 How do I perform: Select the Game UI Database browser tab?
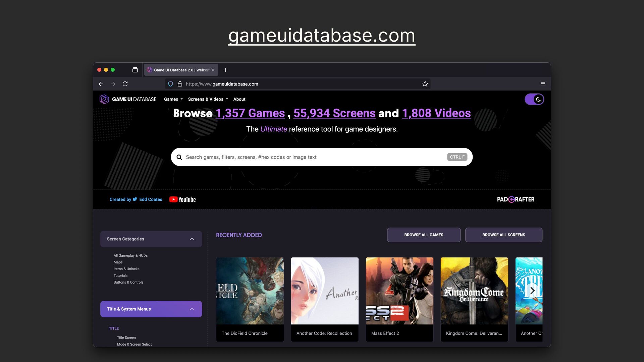click(x=179, y=70)
